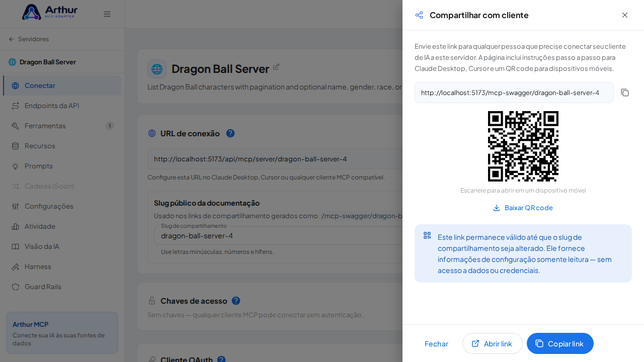Screen dimensions: 644x362
Task: Open the Prompts section
Action: click(x=62, y=166)
